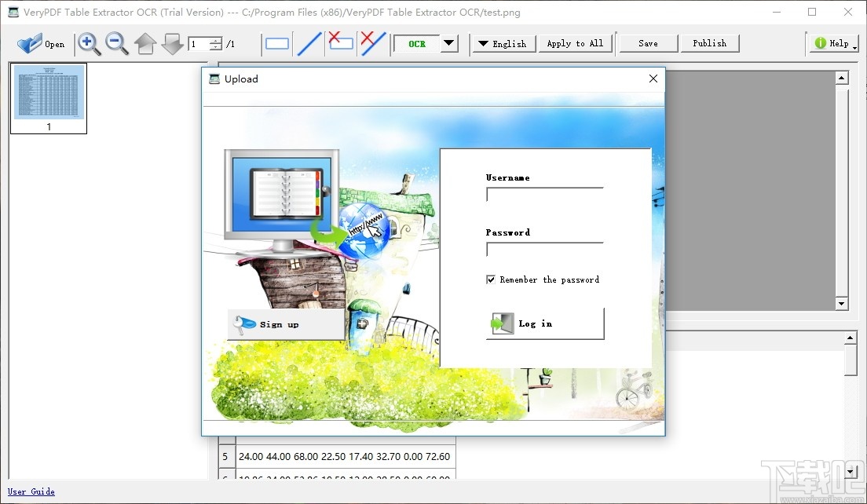
Task: Open the OCR mode dropdown
Action: tap(448, 44)
